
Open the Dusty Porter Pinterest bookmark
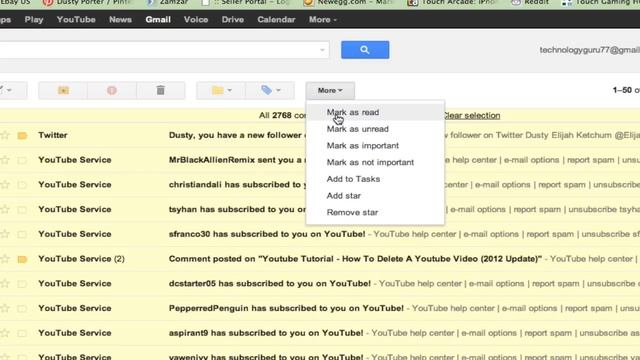click(x=88, y=2)
